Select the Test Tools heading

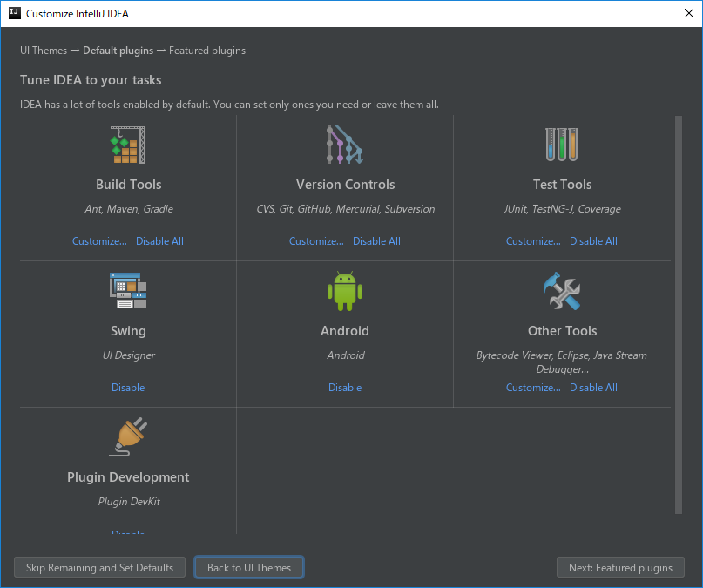pyautogui.click(x=562, y=184)
